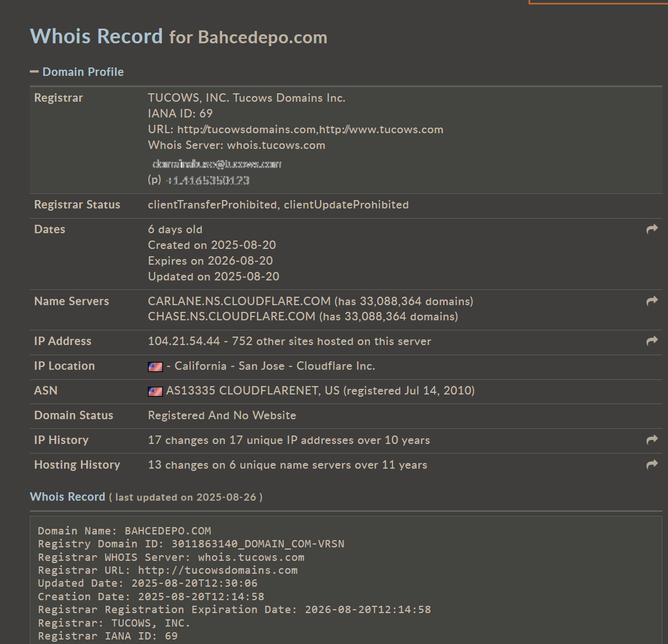
Task: Click the Name Servers row label
Action: click(71, 301)
